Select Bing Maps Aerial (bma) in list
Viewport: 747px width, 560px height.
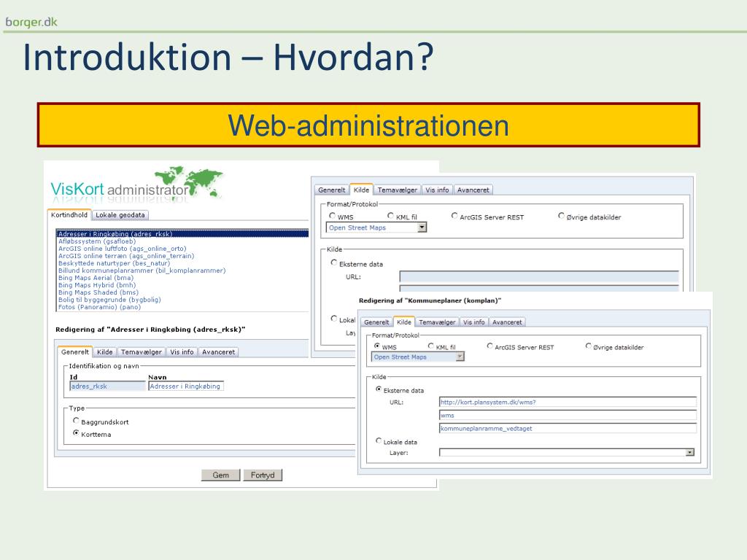pos(96,278)
